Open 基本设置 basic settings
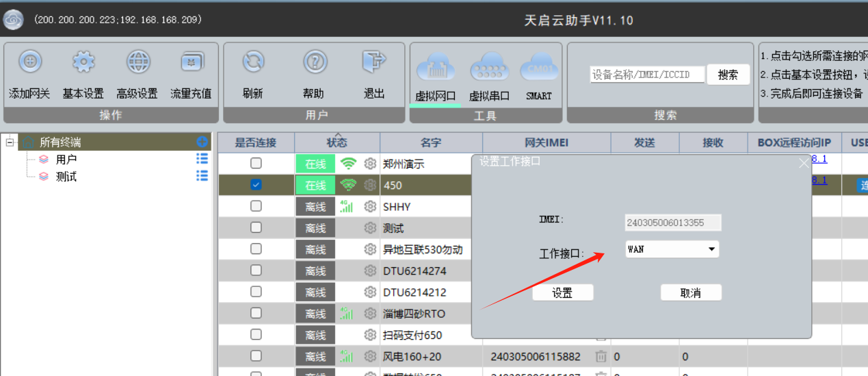 click(83, 62)
